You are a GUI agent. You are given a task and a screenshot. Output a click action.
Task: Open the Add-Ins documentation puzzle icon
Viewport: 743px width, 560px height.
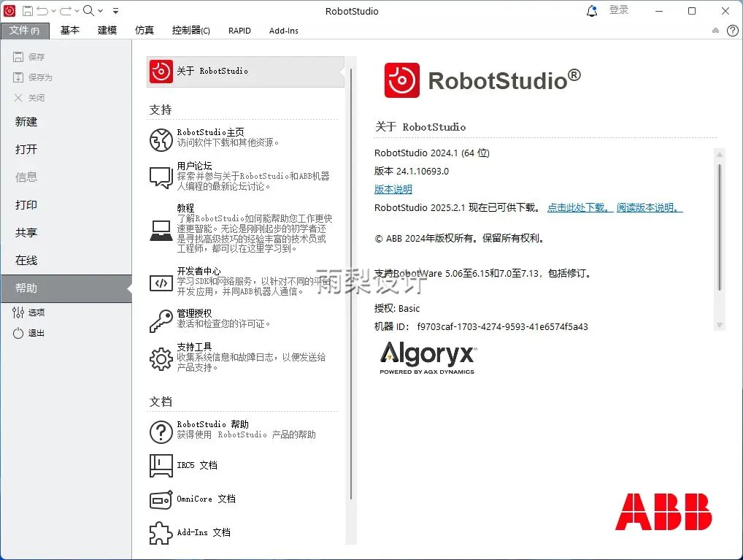tap(161, 533)
